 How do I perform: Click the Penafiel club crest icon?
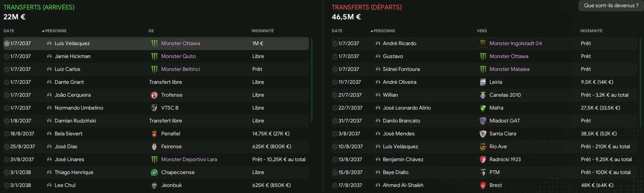click(x=154, y=134)
